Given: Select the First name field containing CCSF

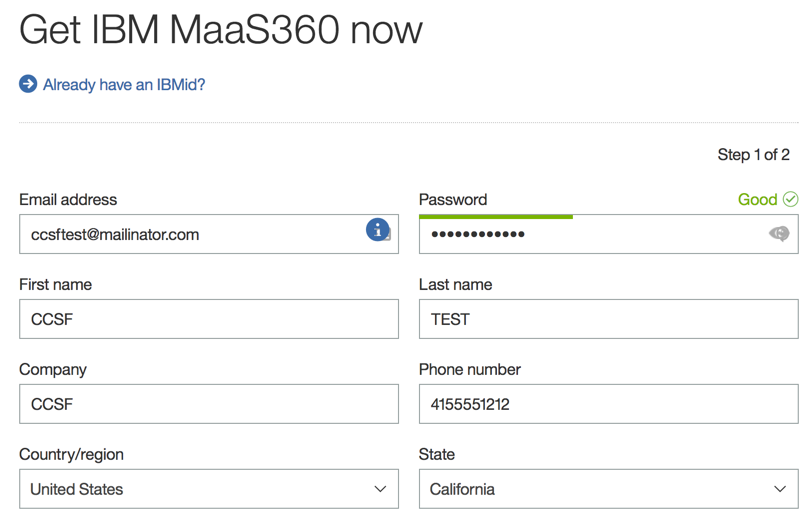Looking at the screenshot, I should pos(208,320).
